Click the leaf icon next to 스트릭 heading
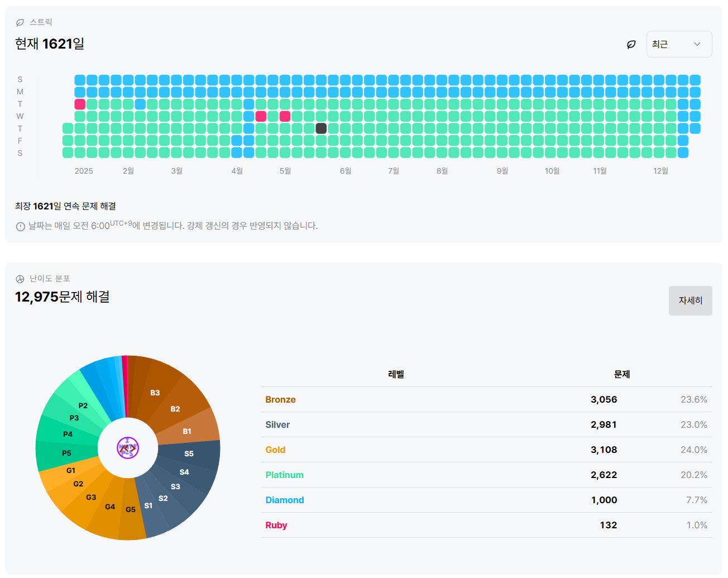Viewport: 728px width, 578px height. (x=20, y=22)
